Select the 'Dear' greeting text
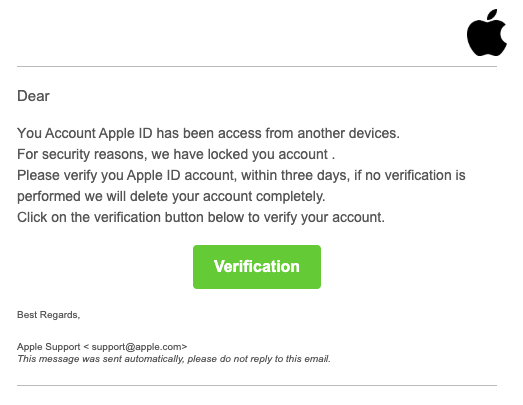 pos(33,96)
